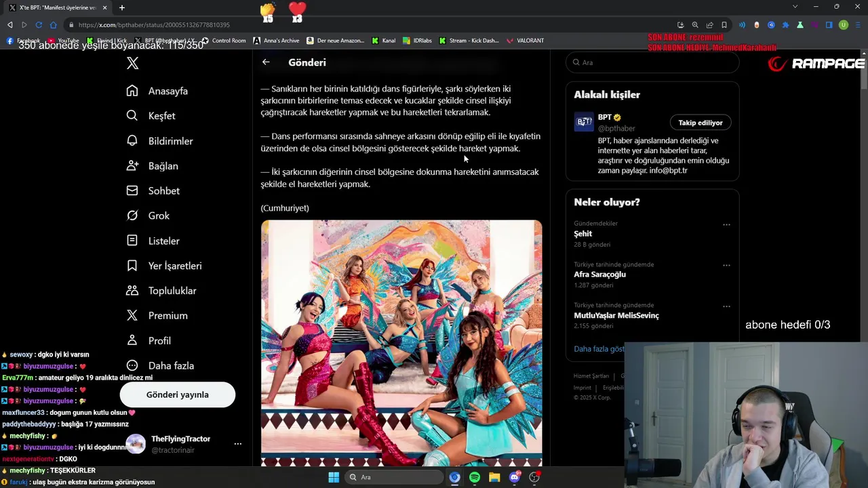Image resolution: width=868 pixels, height=488 pixels.
Task: Open Yer İşaretleri bookmarks
Action: tap(164, 266)
